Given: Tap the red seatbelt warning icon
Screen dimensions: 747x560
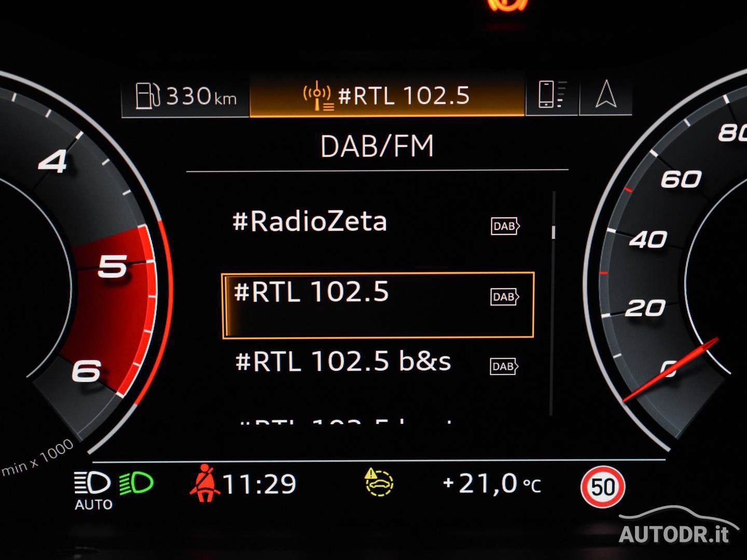Looking at the screenshot, I should (204, 483).
